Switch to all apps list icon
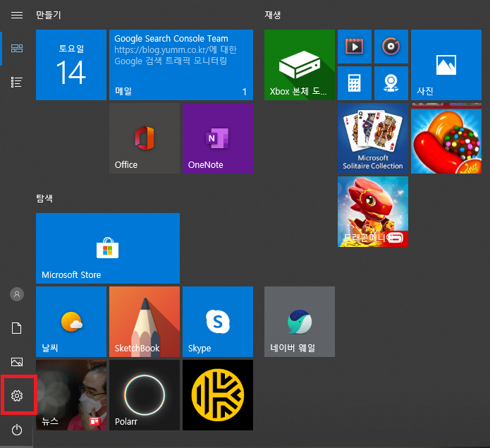The height and width of the screenshot is (448, 490). (x=16, y=83)
